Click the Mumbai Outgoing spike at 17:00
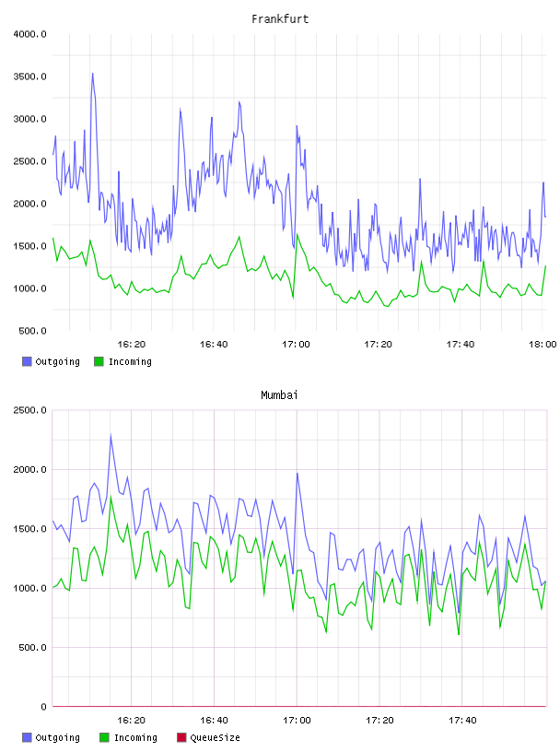The height and width of the screenshot is (752, 560). click(x=297, y=474)
